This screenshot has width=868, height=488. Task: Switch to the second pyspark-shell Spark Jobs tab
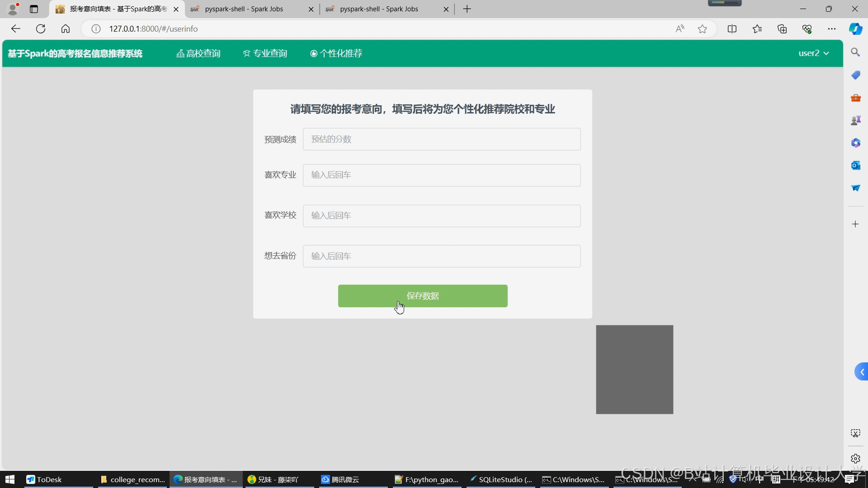(x=379, y=9)
